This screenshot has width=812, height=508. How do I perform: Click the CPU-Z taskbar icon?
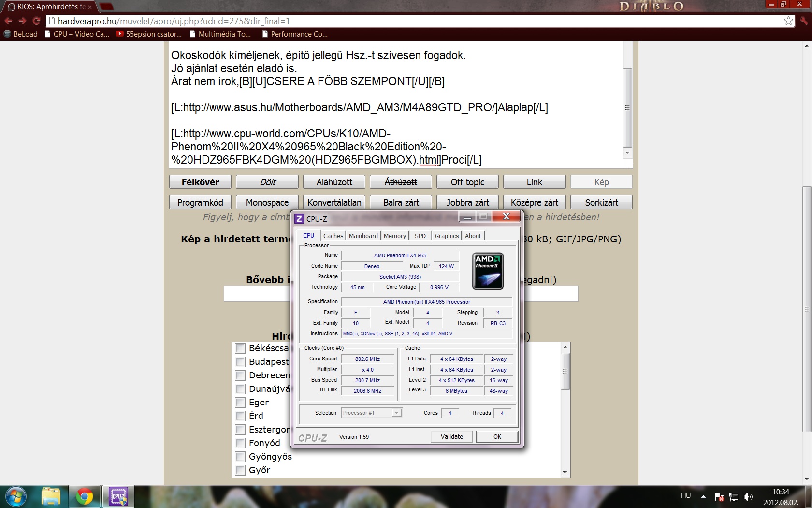pyautogui.click(x=118, y=496)
